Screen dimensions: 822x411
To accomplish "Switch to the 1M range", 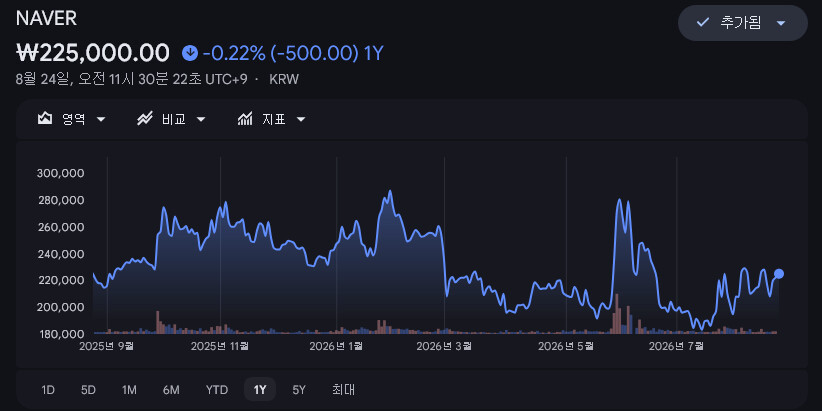I will point(129,390).
